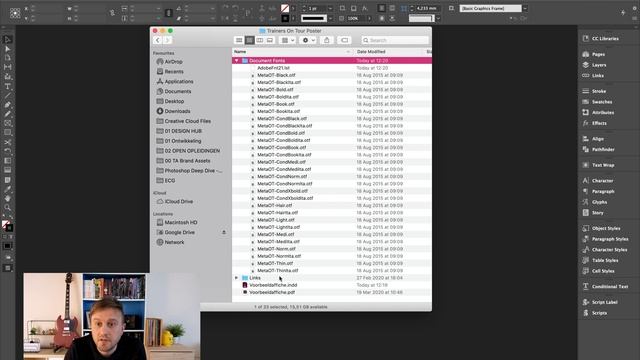Open the Paragraph Styles panel
The image size is (640, 360).
pyautogui.click(x=606, y=239)
